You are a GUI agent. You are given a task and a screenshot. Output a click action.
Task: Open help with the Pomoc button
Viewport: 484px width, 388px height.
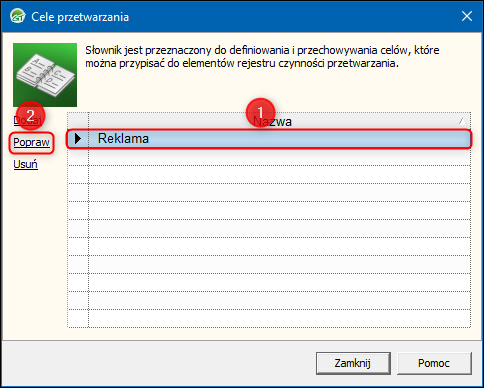434,363
